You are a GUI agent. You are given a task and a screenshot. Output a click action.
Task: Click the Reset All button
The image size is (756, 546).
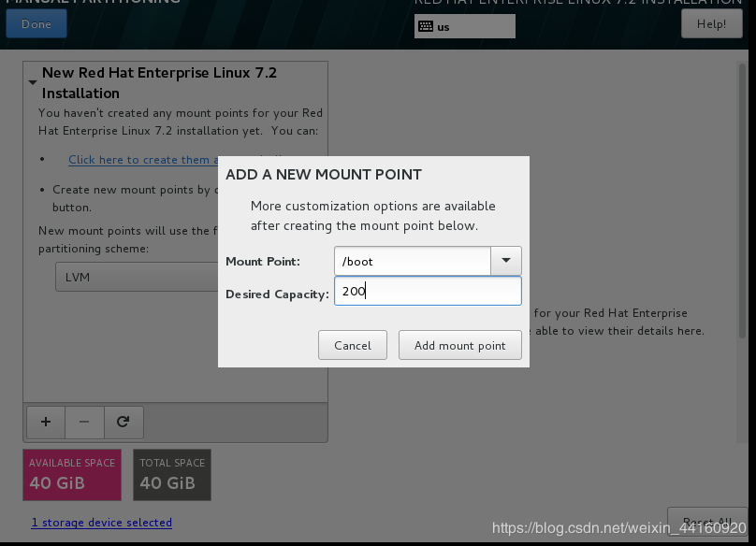pos(707,522)
